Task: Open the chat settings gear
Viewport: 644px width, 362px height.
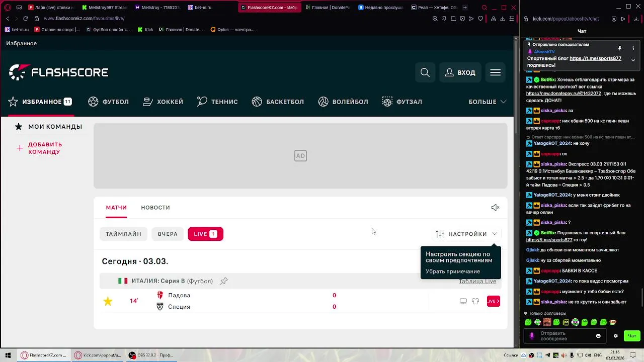Action: coord(615,336)
